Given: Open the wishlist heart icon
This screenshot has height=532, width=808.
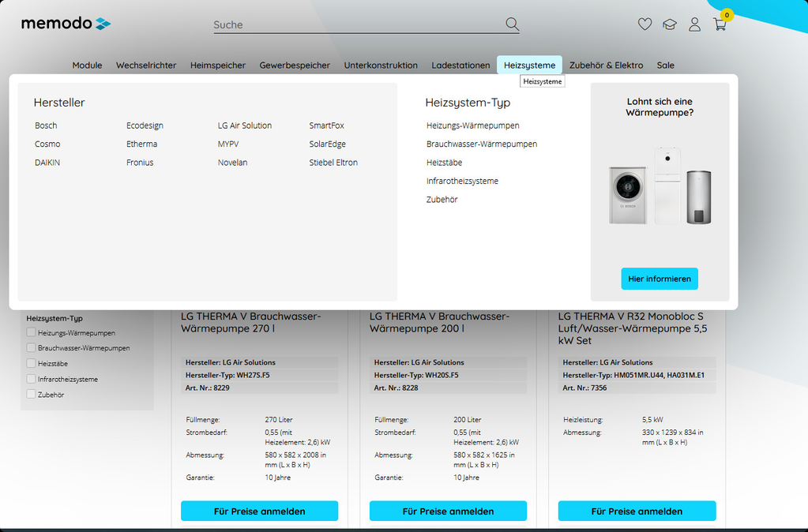Looking at the screenshot, I should (x=645, y=24).
